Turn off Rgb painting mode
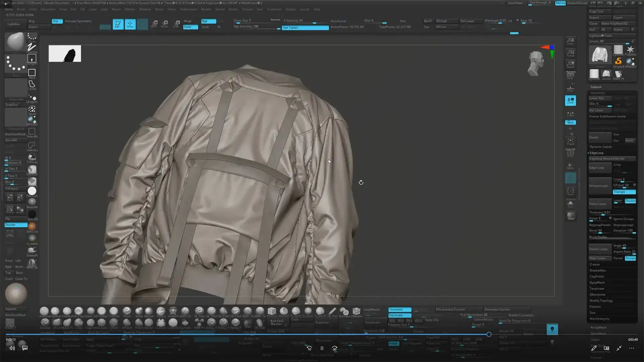This screenshot has height=362, width=644. (208, 21)
